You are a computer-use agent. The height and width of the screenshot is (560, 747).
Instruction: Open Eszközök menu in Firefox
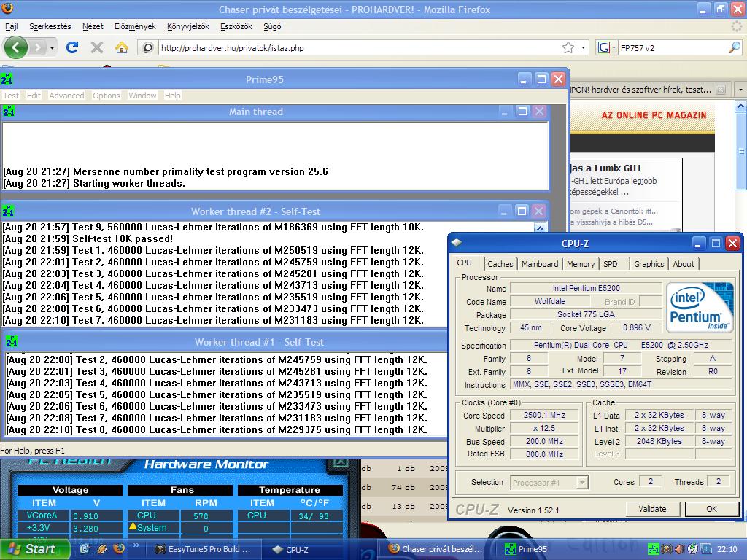tap(236, 26)
